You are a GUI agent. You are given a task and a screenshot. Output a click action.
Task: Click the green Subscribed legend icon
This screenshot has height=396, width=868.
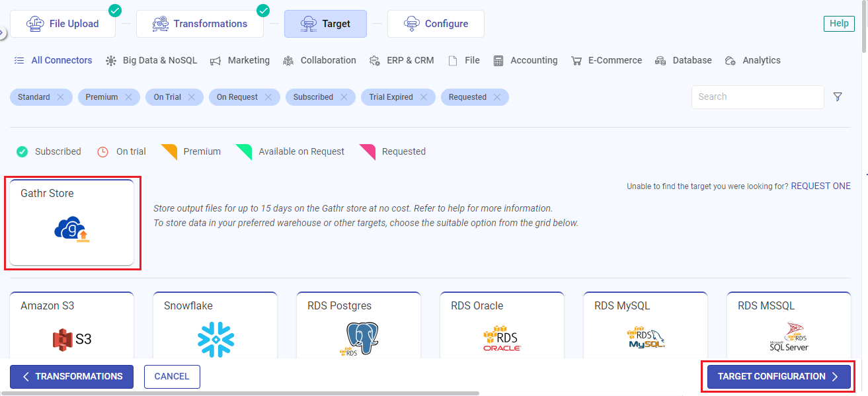21,151
